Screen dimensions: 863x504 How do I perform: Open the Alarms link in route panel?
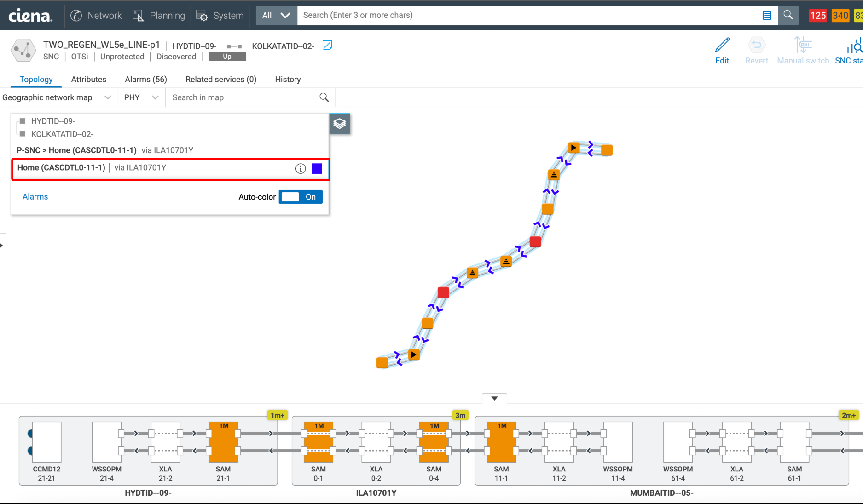point(35,197)
